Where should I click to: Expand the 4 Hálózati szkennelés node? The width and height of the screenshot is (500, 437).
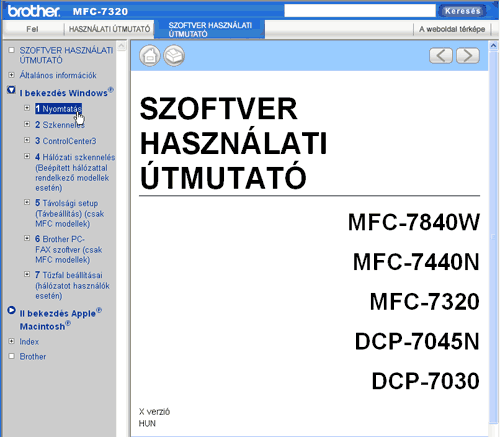(x=27, y=156)
